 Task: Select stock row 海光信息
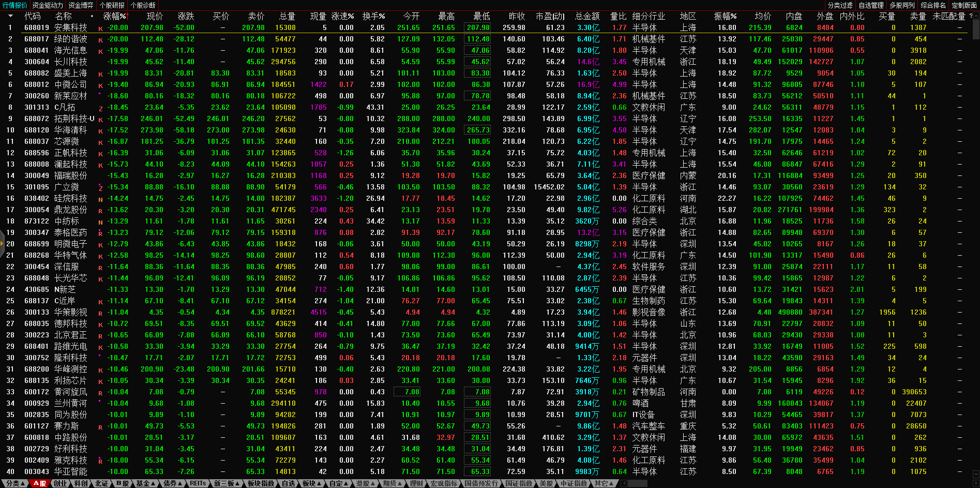[x=70, y=51]
